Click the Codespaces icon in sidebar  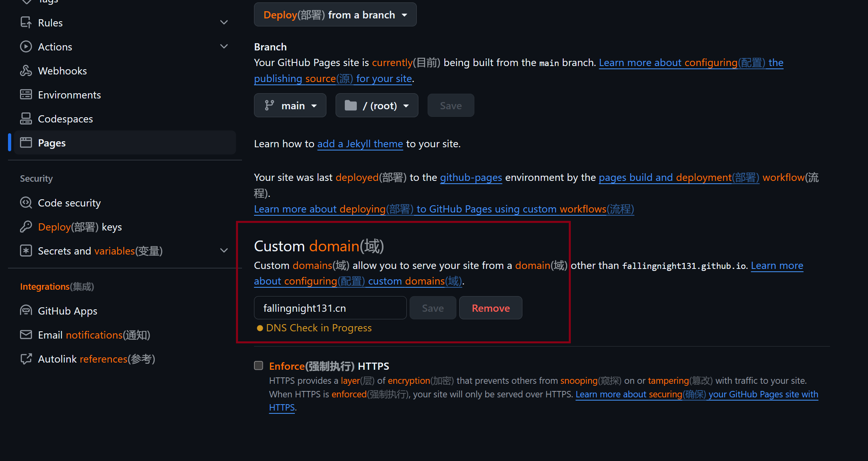(x=26, y=119)
